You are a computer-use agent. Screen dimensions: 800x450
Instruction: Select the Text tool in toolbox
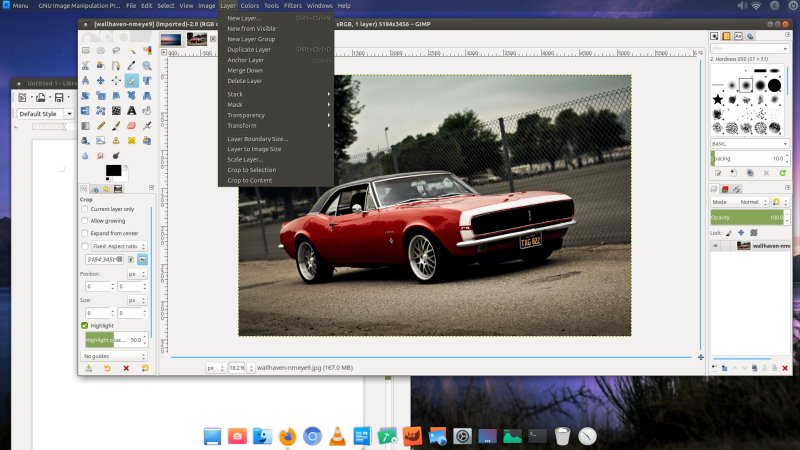pyautogui.click(x=131, y=111)
